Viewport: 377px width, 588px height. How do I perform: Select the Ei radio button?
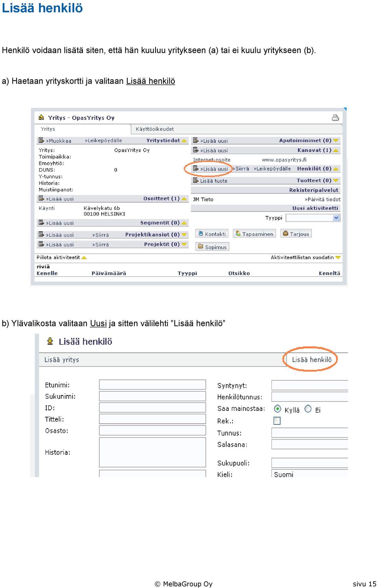pyautogui.click(x=308, y=409)
